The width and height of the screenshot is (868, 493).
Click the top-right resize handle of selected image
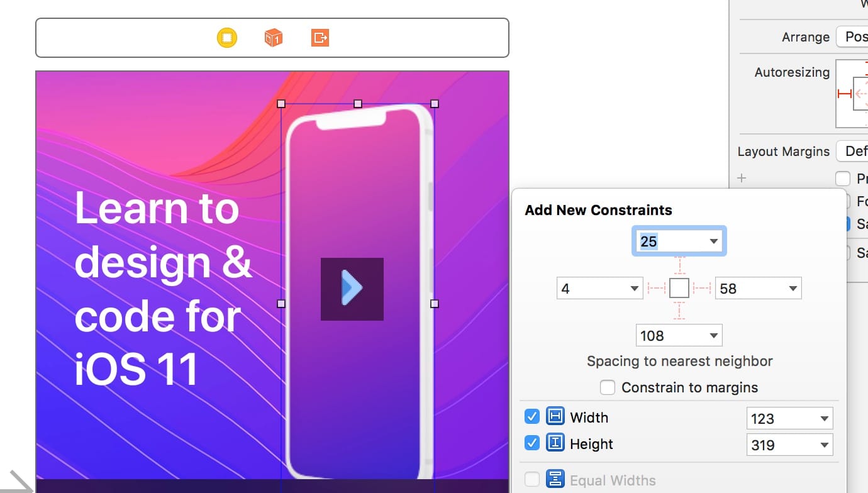point(435,104)
